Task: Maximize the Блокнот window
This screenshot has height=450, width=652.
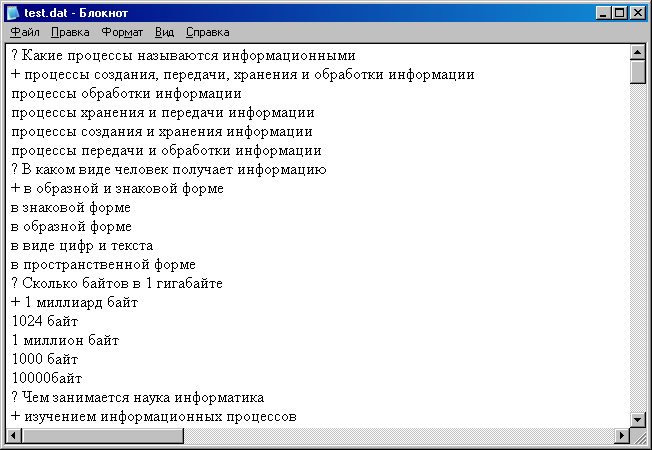Action: [x=619, y=13]
